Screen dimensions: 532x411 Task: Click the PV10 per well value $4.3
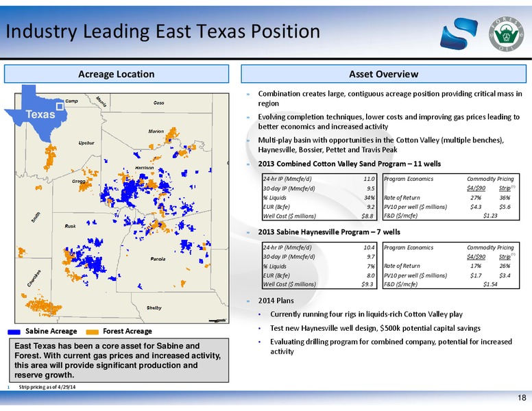[x=476, y=207]
